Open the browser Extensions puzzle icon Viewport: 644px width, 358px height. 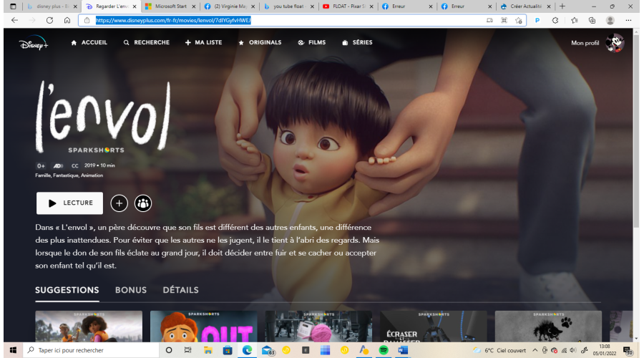click(x=555, y=20)
